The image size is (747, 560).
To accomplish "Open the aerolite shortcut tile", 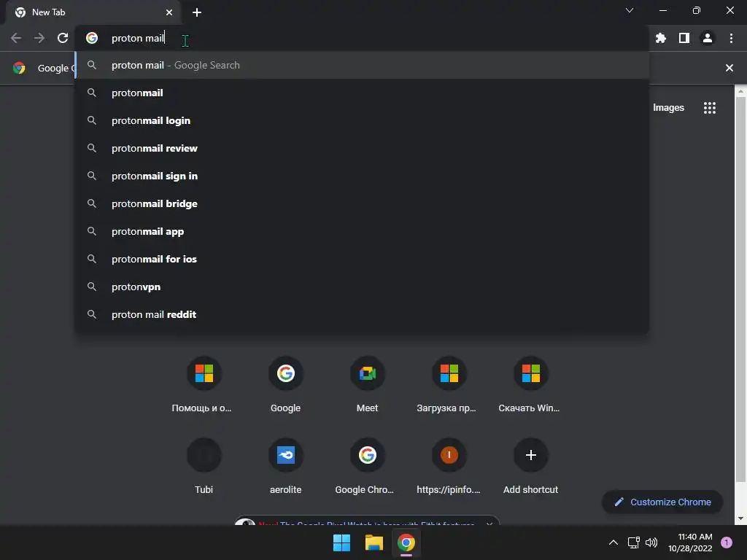I will point(285,466).
